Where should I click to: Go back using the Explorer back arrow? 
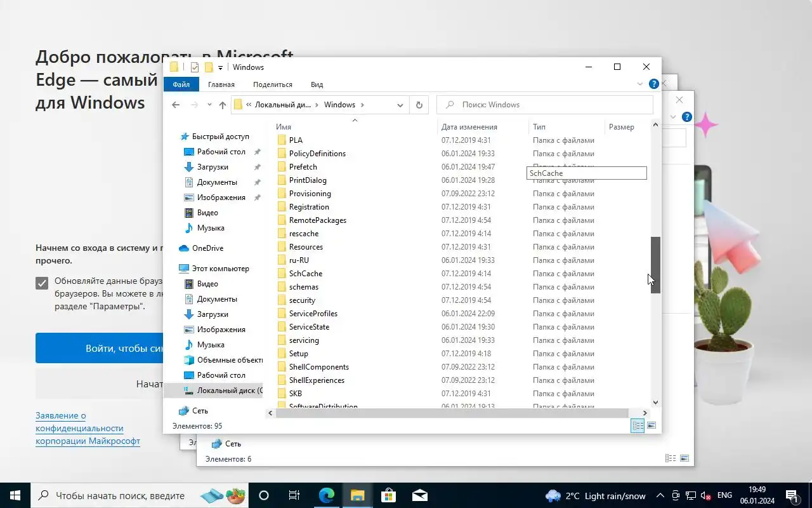tap(176, 105)
